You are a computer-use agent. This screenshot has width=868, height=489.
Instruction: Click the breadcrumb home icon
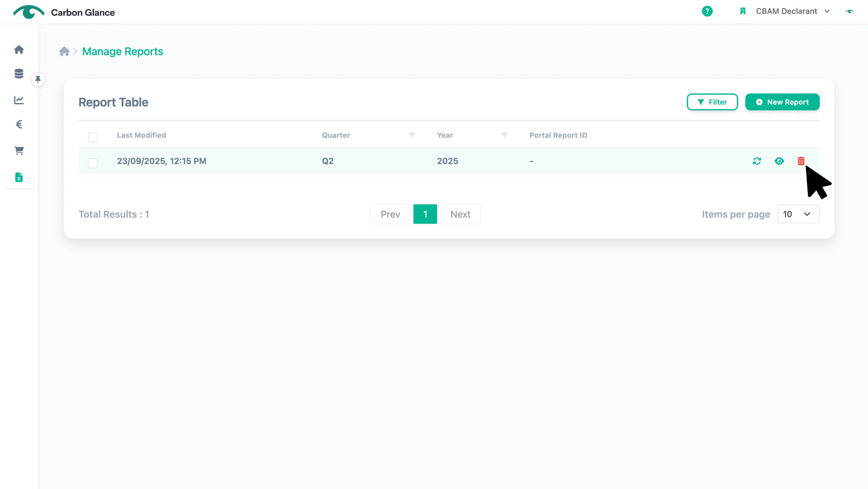point(64,51)
